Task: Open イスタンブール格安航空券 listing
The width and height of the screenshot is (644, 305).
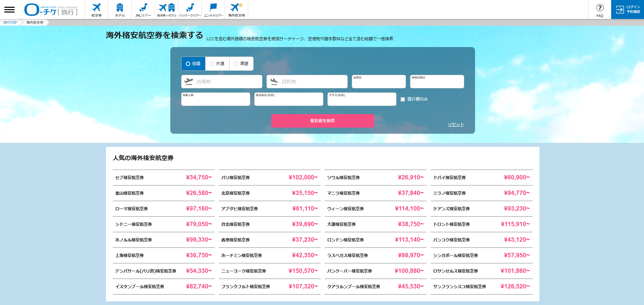Action: (x=164, y=286)
